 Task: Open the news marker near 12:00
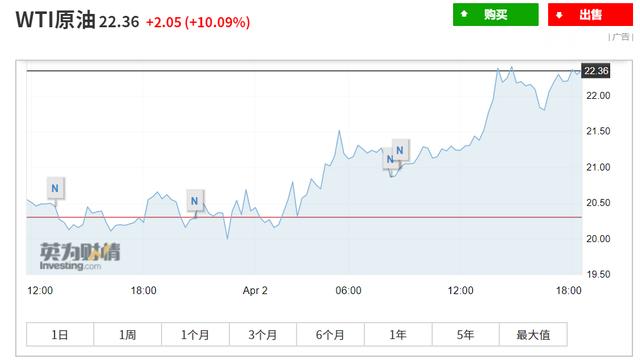55,188
